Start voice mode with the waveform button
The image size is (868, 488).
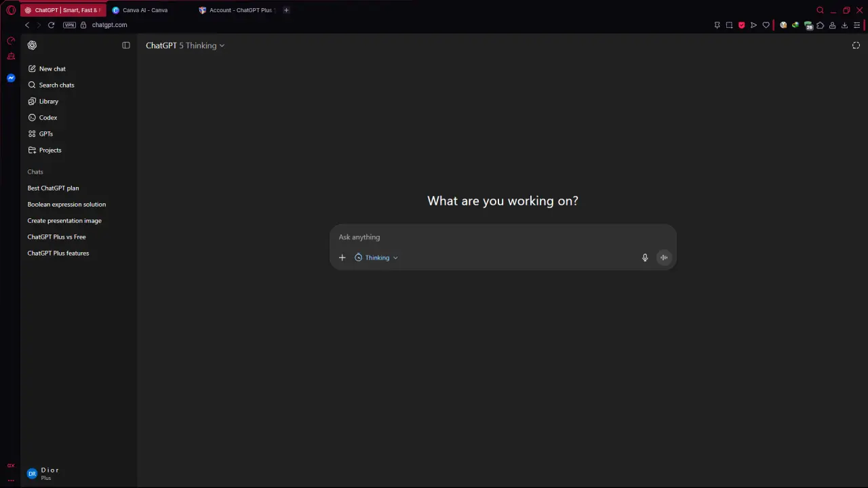[x=664, y=258]
